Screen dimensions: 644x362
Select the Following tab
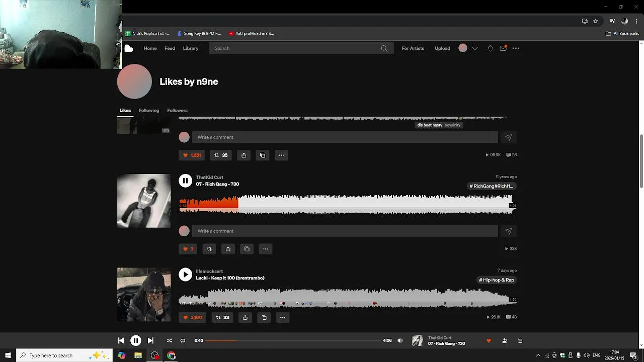point(149,111)
